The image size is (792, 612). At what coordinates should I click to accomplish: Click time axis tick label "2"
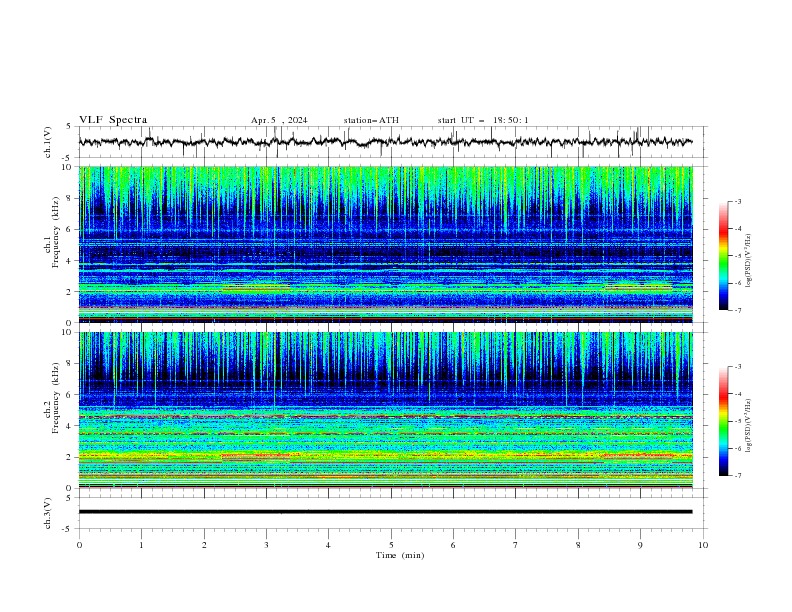click(204, 545)
